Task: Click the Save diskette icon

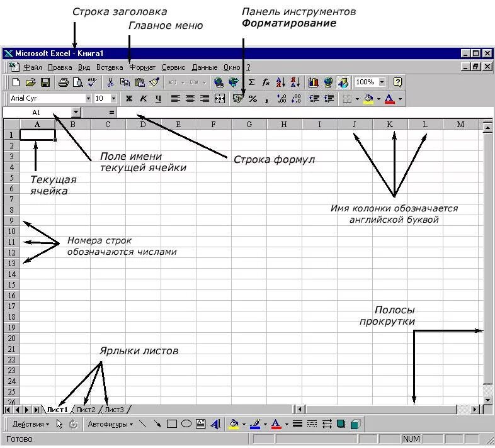Action: 45,82
